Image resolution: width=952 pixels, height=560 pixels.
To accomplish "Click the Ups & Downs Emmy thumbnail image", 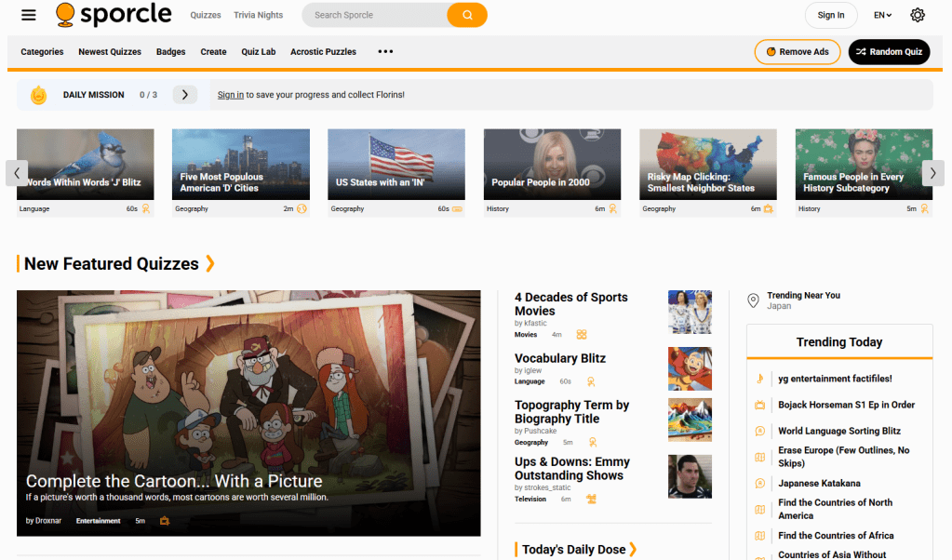I will (x=690, y=477).
